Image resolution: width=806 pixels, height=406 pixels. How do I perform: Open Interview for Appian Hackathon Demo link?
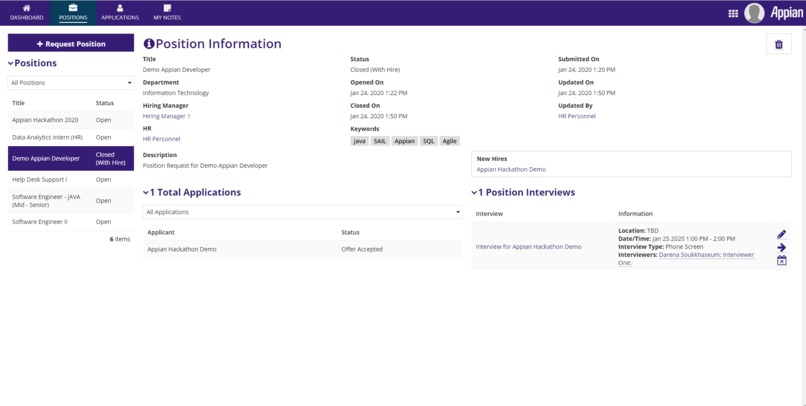pyautogui.click(x=528, y=247)
